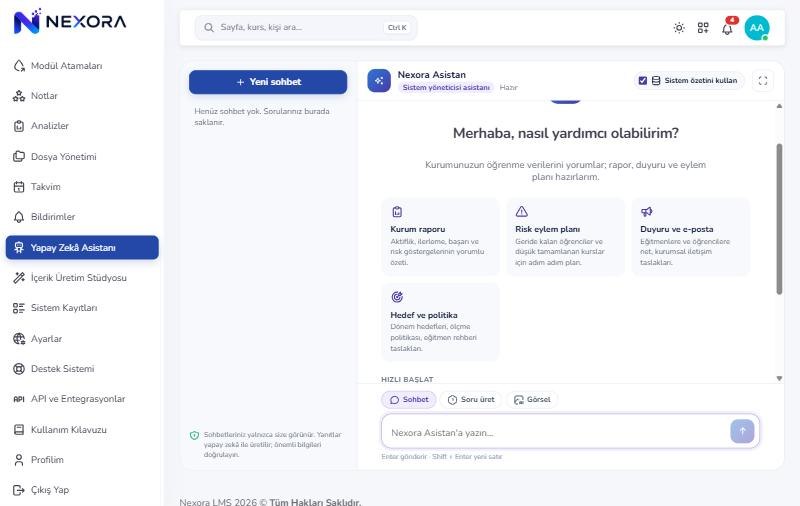Screen dimensions: 800x506
Task: Switch to Görsel mode
Action: click(532, 400)
